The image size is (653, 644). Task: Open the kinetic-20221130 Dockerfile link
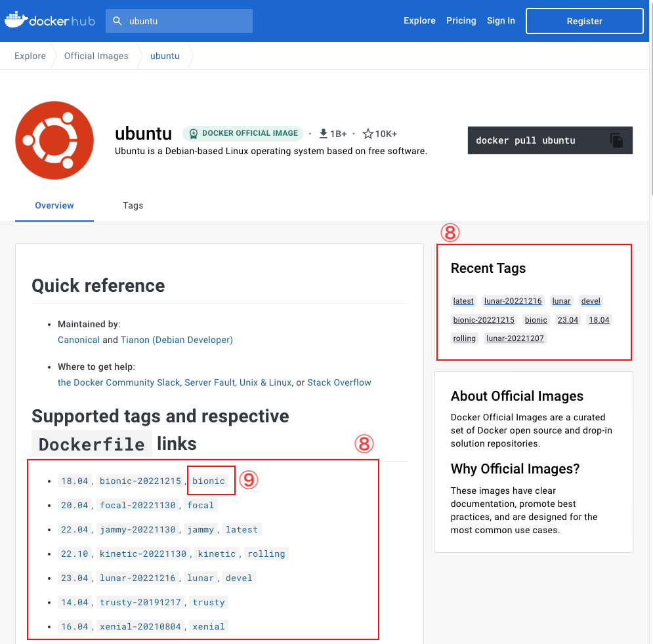pyautogui.click(x=143, y=553)
